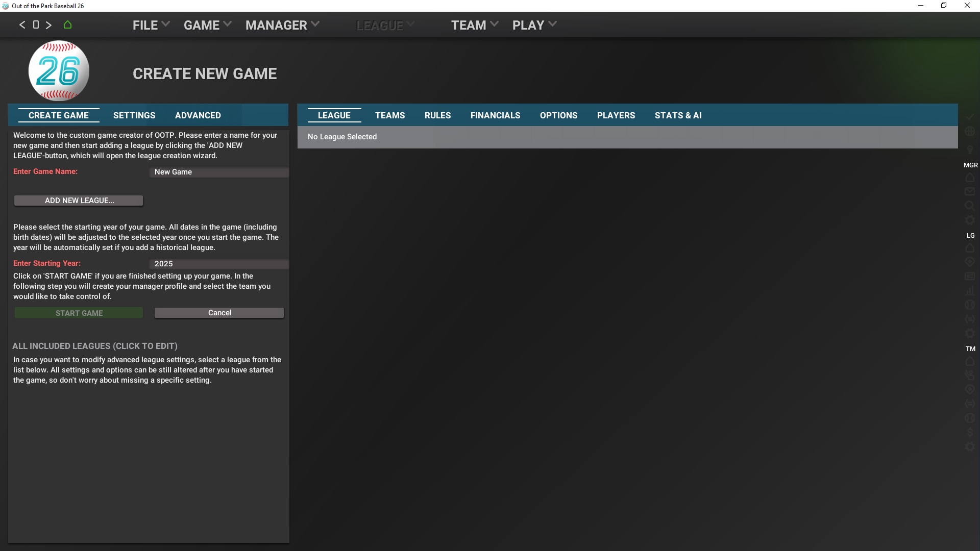980x551 pixels.
Task: Click the bookmark icon between navigation arrows
Action: click(x=36, y=24)
